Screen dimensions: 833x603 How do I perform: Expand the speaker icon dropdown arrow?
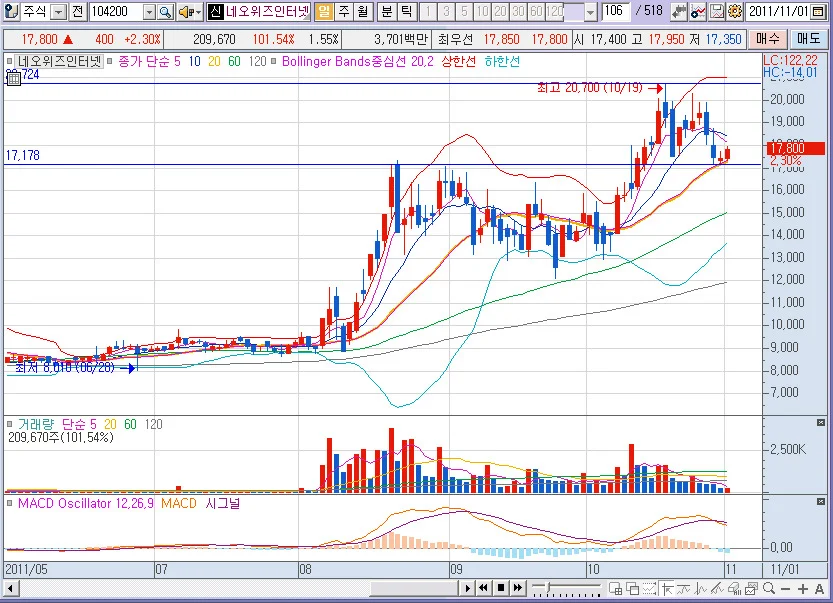point(198,12)
